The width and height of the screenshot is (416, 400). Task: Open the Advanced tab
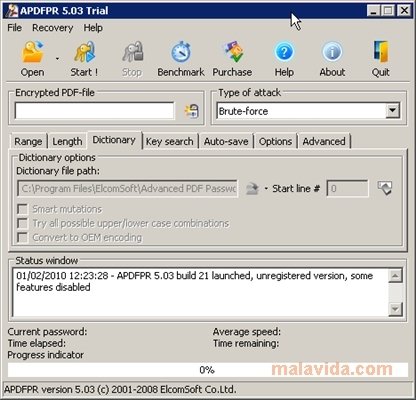coord(324,141)
